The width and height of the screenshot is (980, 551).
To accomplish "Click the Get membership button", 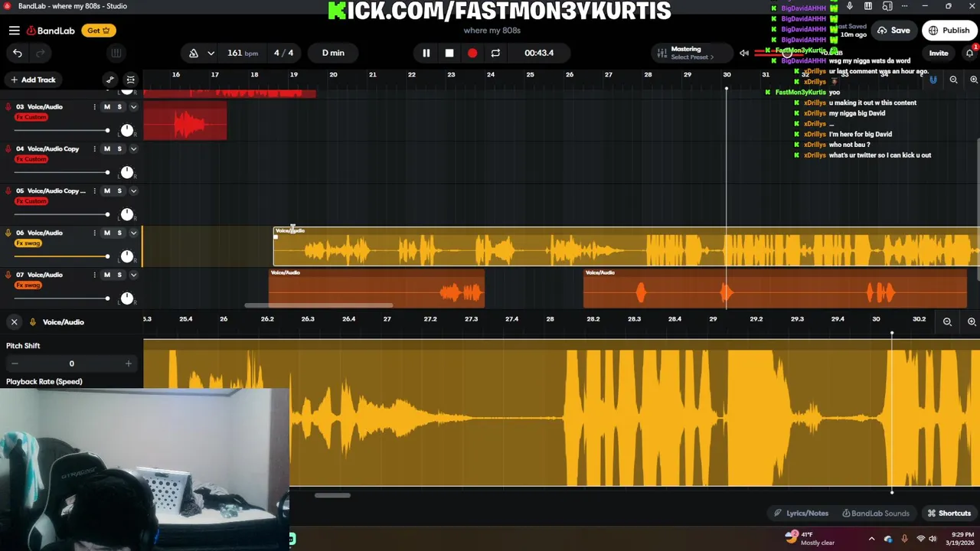I will pos(99,31).
